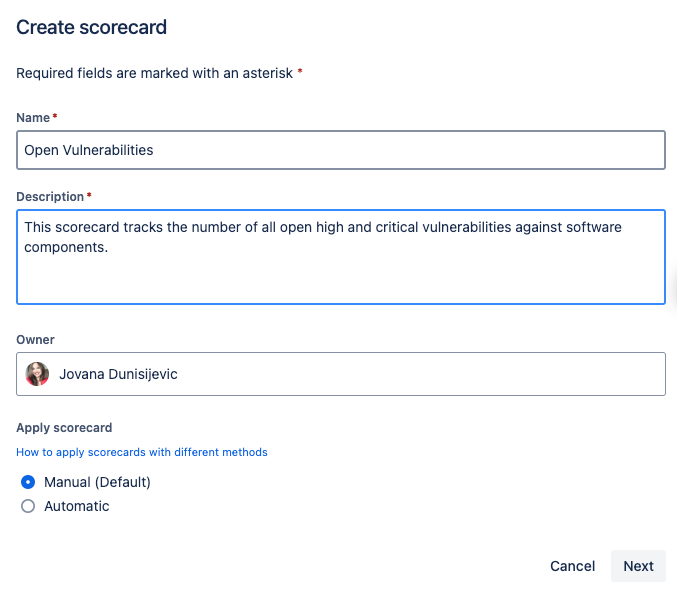Click the 'Description' field label
Screen dimensions: 677x603
tap(50, 196)
